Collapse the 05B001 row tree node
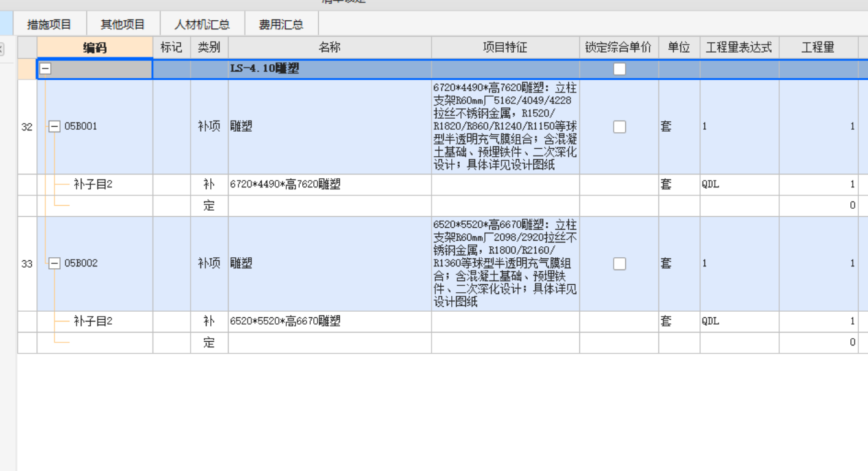 click(x=55, y=127)
